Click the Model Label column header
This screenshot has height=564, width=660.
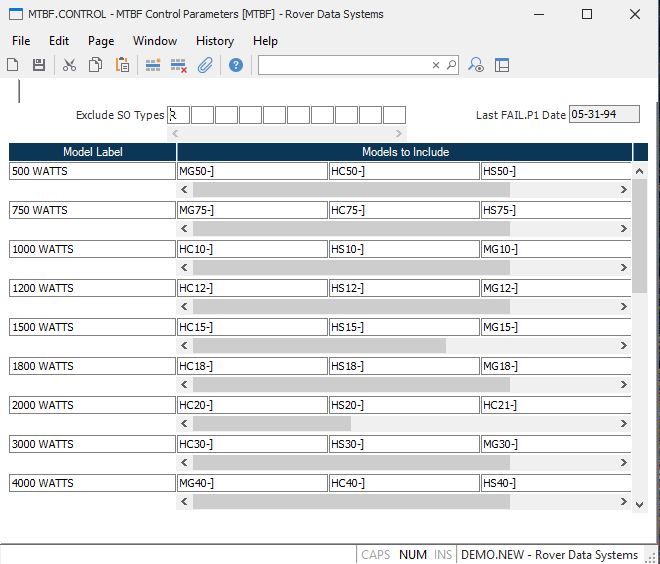point(92,152)
